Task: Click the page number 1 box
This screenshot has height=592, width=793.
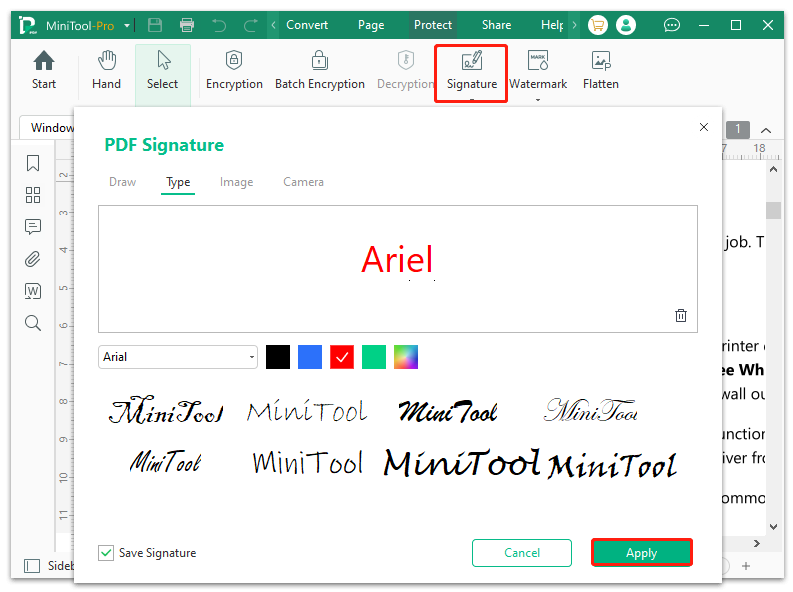Action: point(738,129)
